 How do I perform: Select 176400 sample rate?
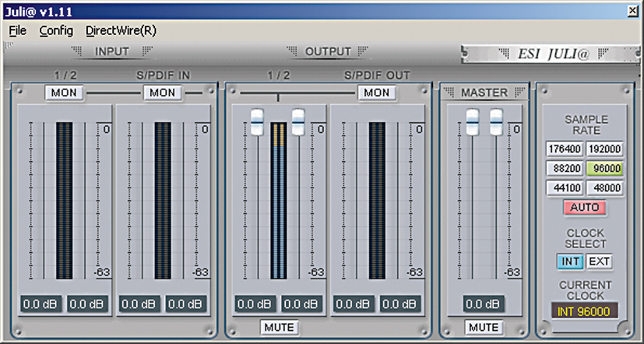pyautogui.click(x=565, y=149)
